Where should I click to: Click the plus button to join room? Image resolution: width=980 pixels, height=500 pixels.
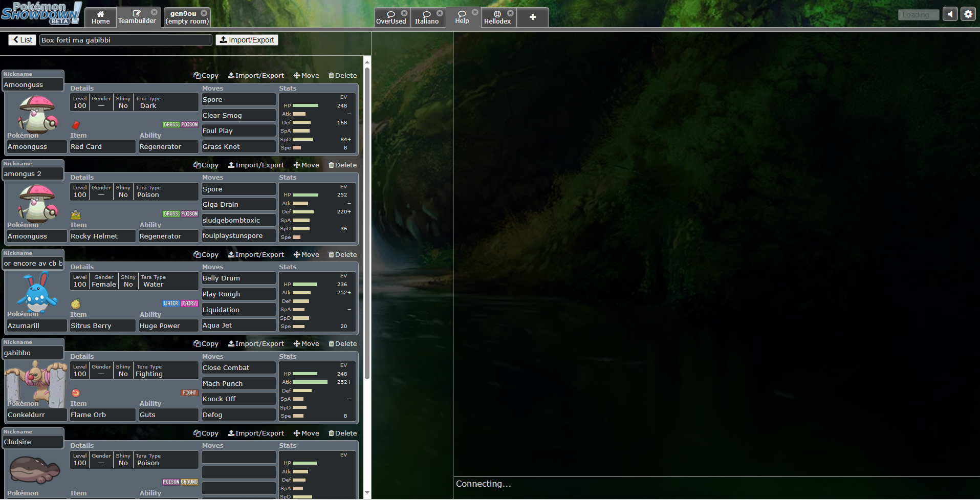click(x=533, y=17)
